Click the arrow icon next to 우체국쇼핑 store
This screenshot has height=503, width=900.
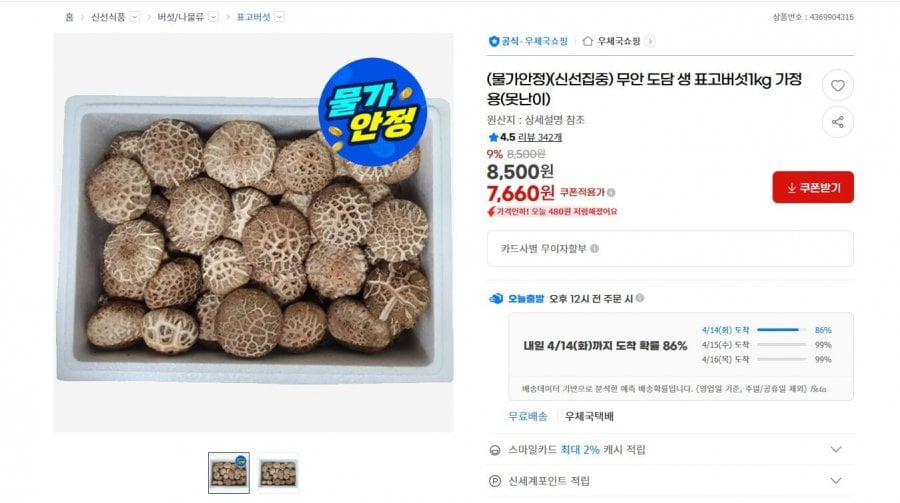(650, 41)
